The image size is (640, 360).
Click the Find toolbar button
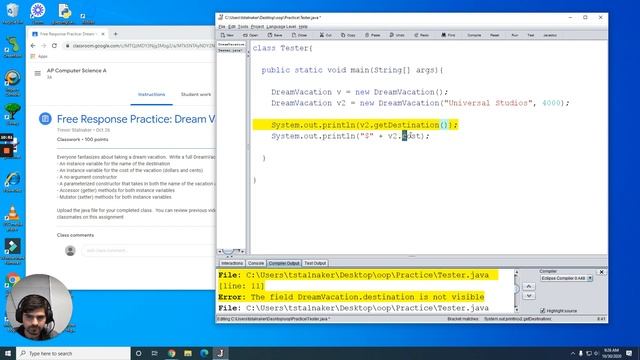pyautogui.click(x=448, y=35)
